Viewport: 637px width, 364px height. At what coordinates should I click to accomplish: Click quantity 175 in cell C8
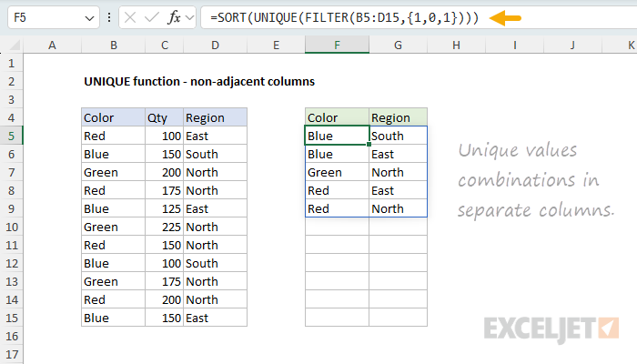click(x=165, y=190)
